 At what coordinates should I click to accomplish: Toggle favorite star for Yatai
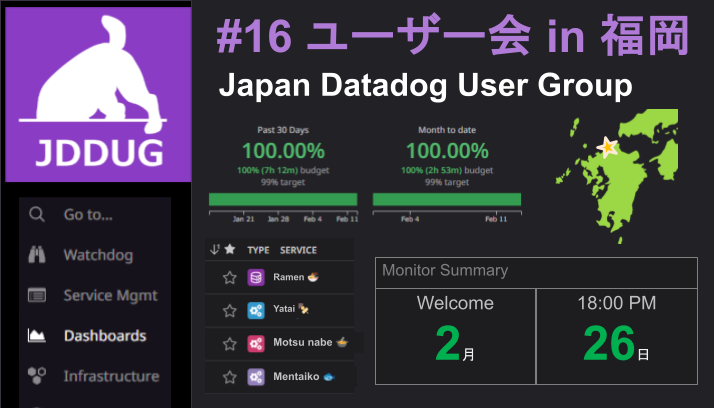(x=229, y=310)
